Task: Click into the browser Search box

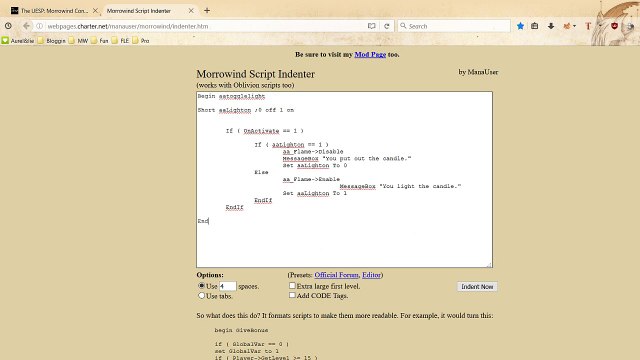Action: pyautogui.click(x=454, y=26)
